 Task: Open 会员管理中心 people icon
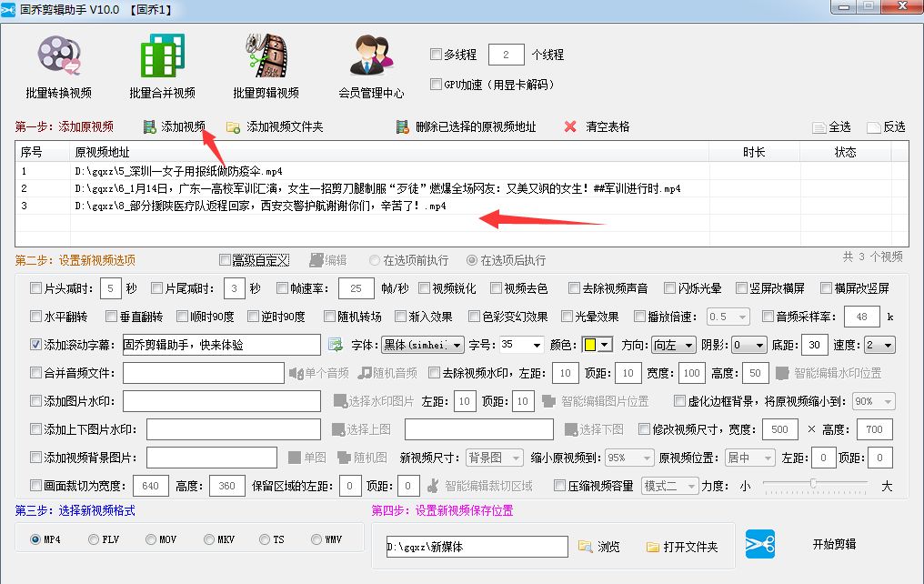point(371,55)
